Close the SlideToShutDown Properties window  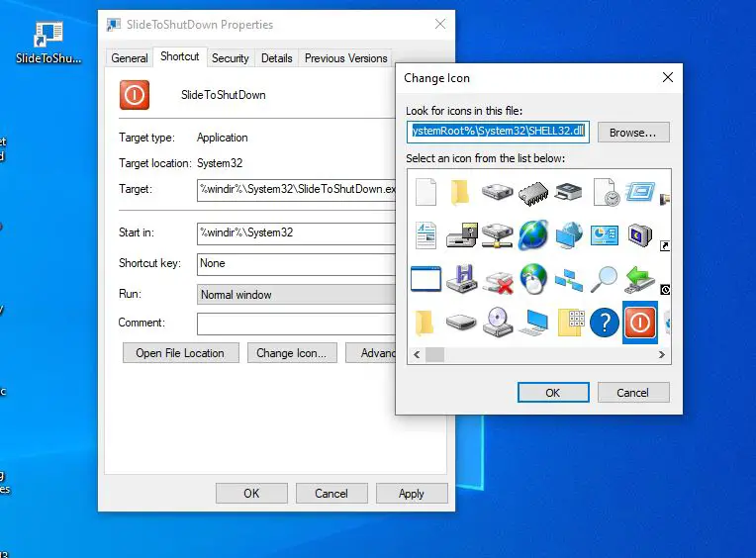click(439, 24)
